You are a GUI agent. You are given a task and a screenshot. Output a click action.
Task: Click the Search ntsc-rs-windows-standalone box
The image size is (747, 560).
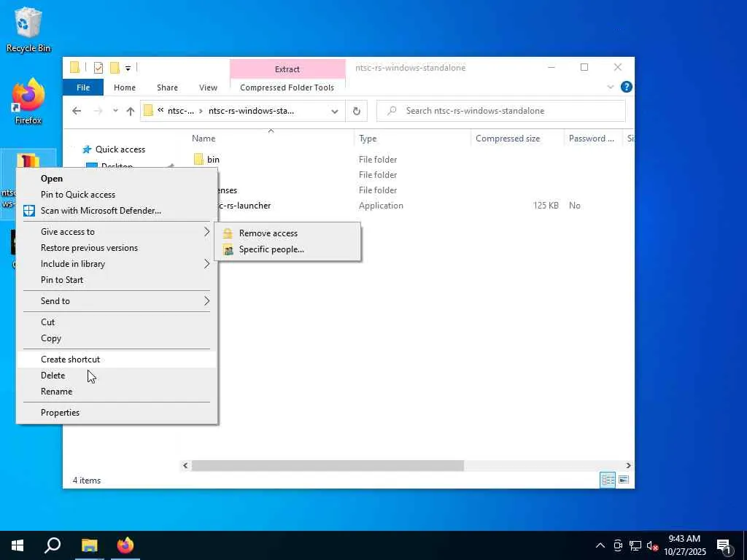[500, 111]
